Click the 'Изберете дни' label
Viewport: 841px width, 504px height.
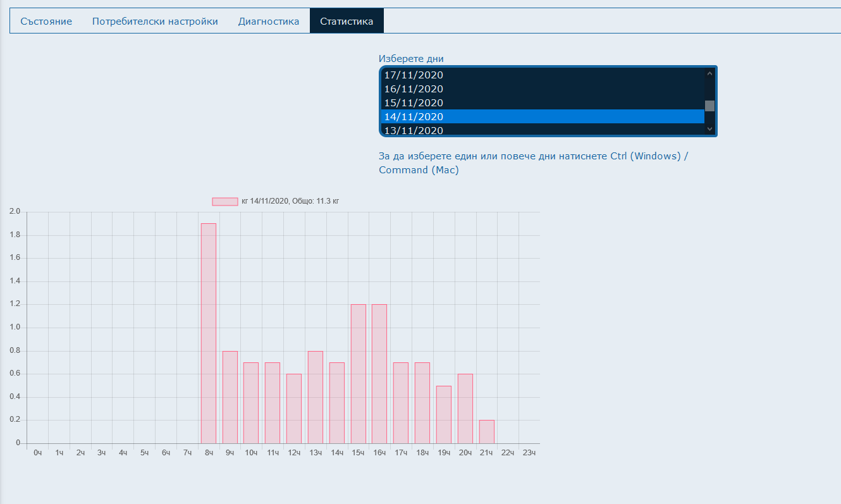tap(411, 59)
